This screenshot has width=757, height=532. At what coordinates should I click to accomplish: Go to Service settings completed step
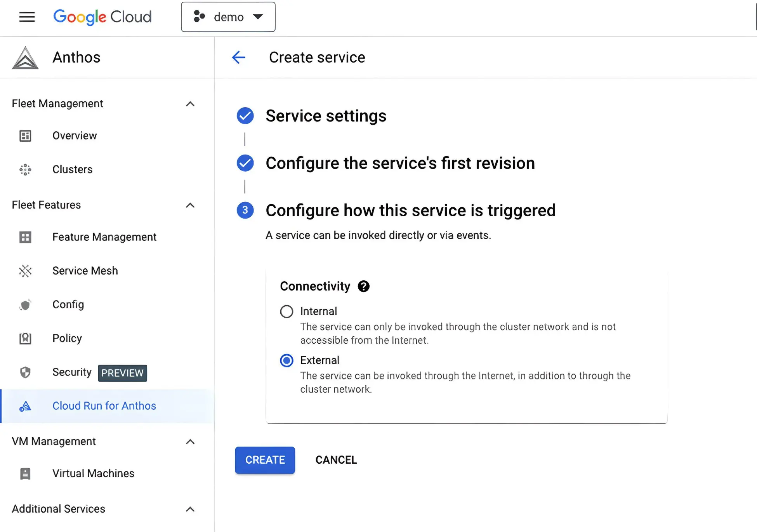(325, 116)
